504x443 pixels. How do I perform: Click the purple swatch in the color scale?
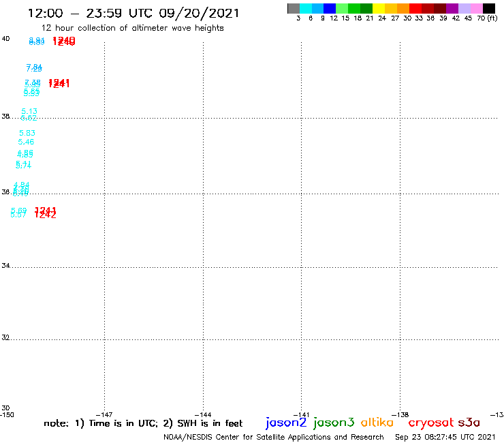tap(452, 8)
